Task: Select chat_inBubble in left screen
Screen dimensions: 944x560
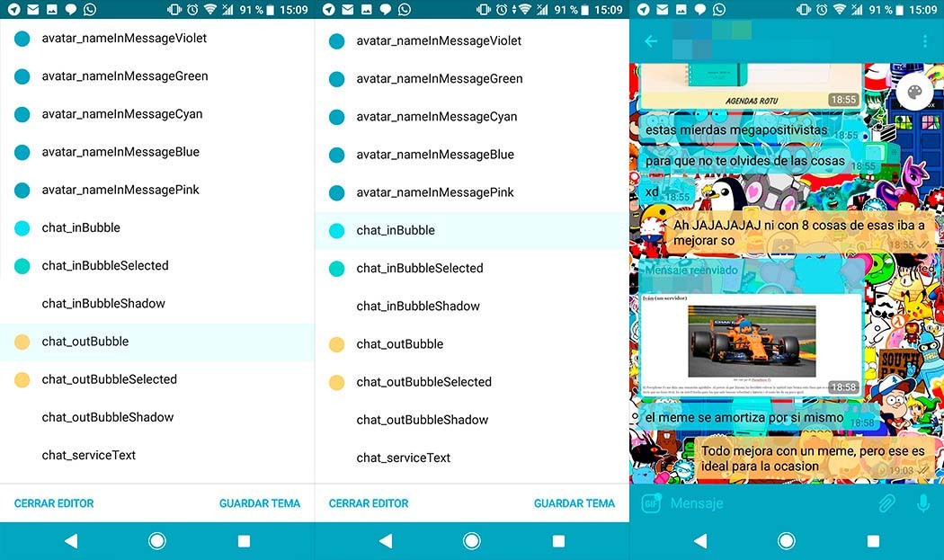Action: (x=157, y=228)
